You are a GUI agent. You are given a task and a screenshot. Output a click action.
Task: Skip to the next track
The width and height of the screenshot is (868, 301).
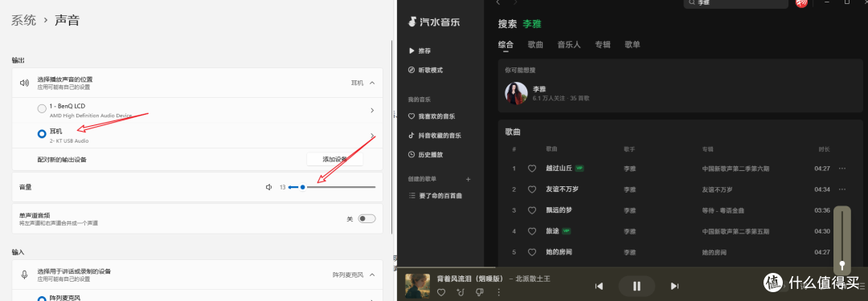coord(674,286)
